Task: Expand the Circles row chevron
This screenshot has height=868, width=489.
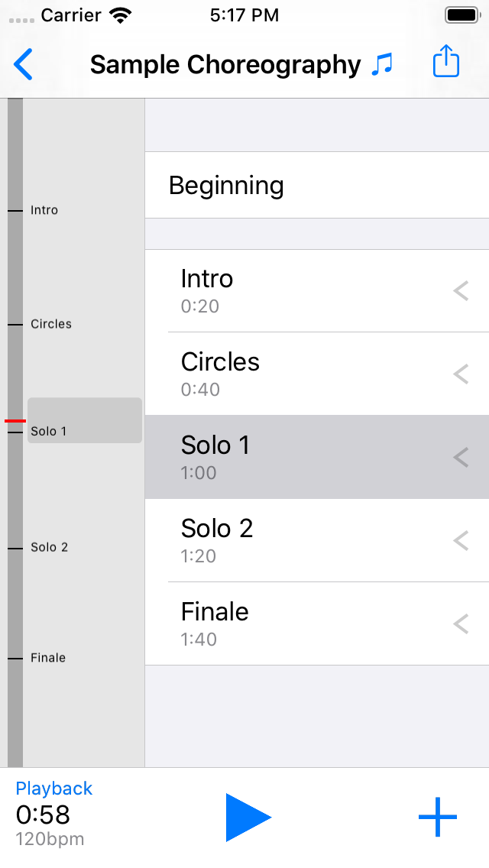Action: (461, 374)
